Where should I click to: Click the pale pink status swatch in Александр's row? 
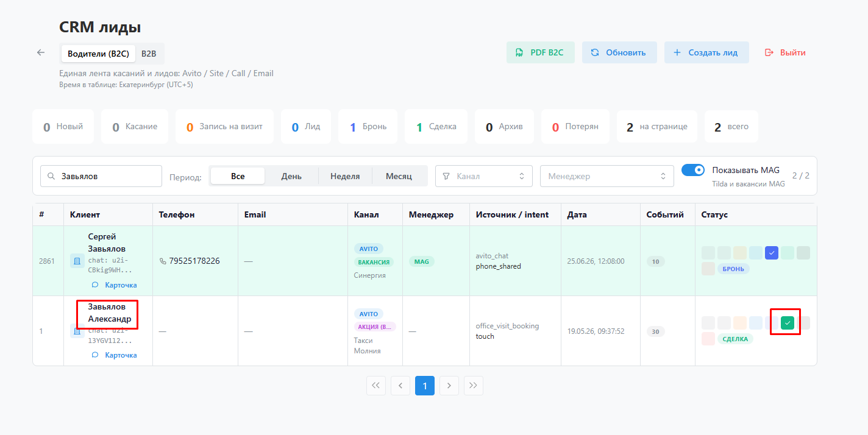pyautogui.click(x=708, y=339)
